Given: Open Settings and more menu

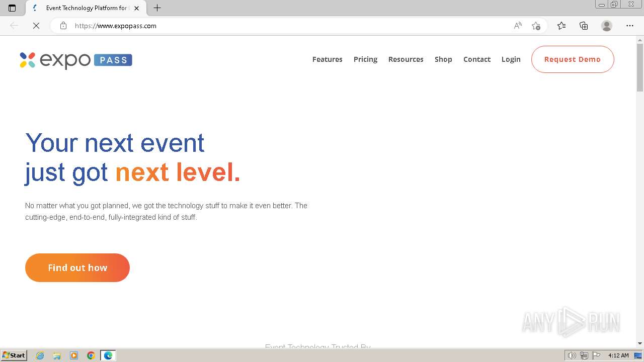Looking at the screenshot, I should pyautogui.click(x=630, y=26).
